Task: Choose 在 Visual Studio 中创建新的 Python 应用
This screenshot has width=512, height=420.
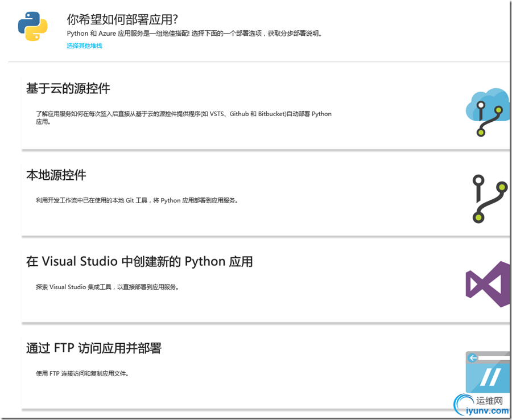Action: (x=139, y=262)
